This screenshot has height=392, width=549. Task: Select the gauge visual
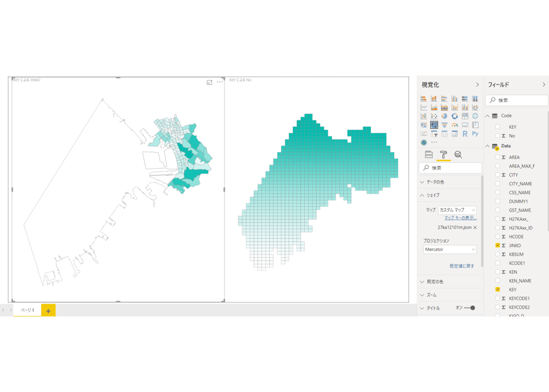[x=455, y=125]
